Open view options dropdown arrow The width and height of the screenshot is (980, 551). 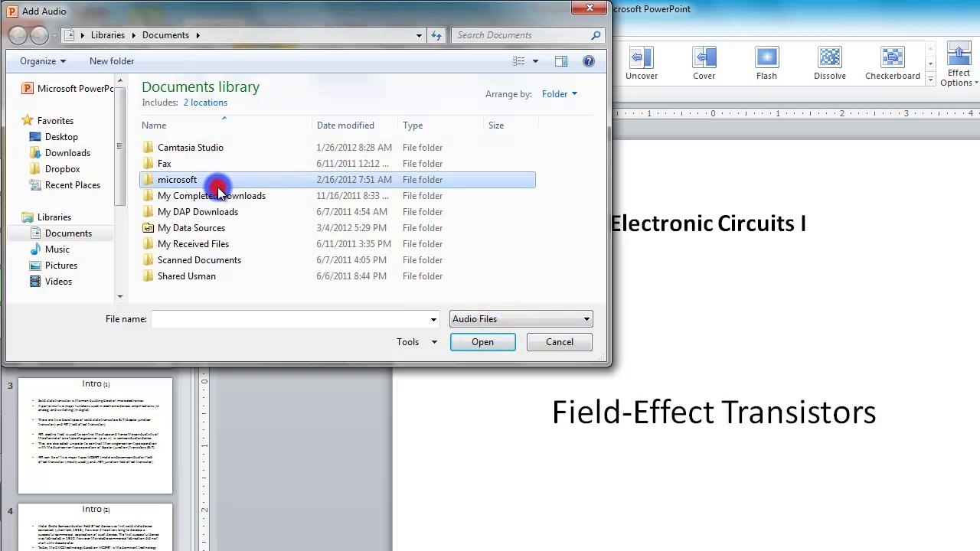(x=535, y=61)
